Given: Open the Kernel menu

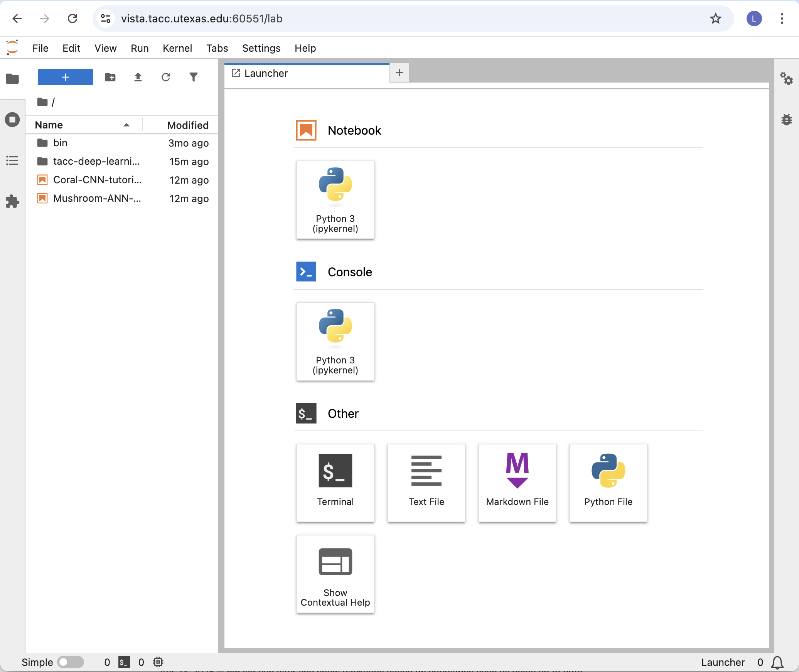Looking at the screenshot, I should tap(177, 48).
